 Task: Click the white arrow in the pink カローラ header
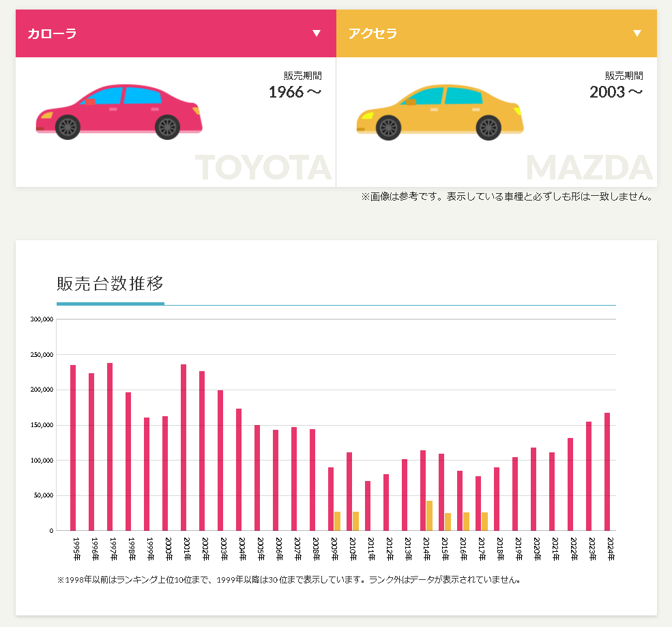pos(317,33)
